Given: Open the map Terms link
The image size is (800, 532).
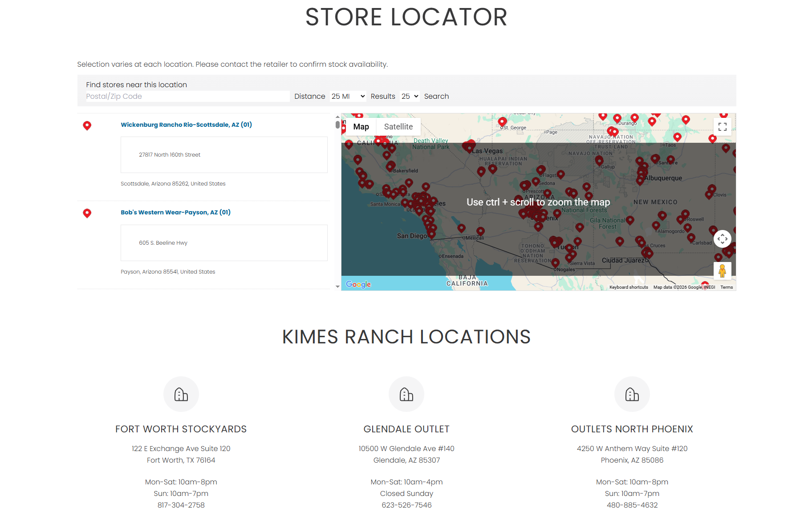Looking at the screenshot, I should (726, 287).
